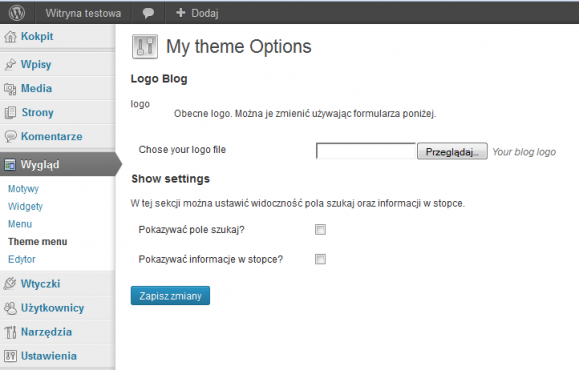The image size is (579, 370).
Task: Click the Wpisy pushpin icon
Action: [10, 64]
